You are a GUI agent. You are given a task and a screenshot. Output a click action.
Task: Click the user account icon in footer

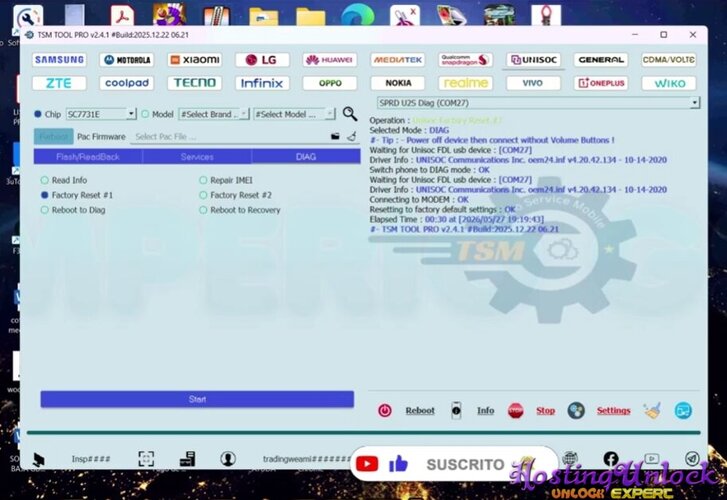[228, 459]
